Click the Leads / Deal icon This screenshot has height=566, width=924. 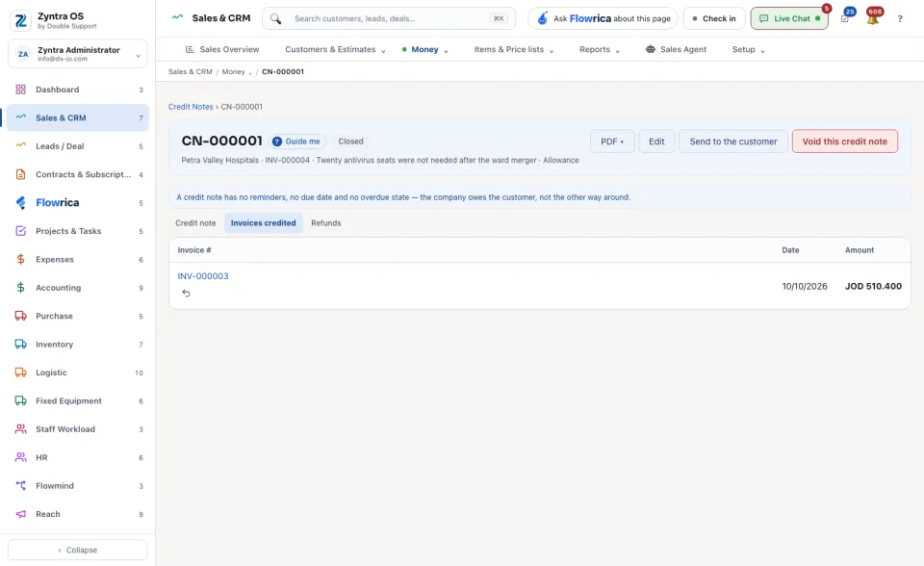(20, 145)
